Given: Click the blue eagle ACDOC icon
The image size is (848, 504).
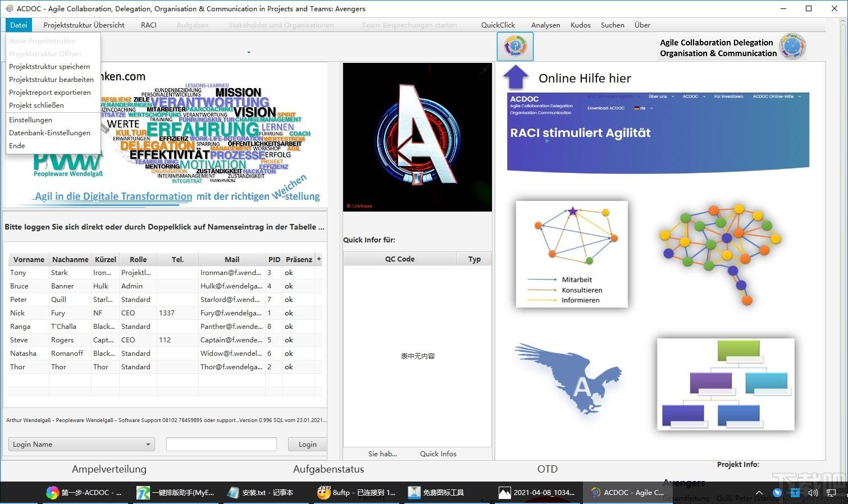Looking at the screenshot, I should pyautogui.click(x=568, y=379).
